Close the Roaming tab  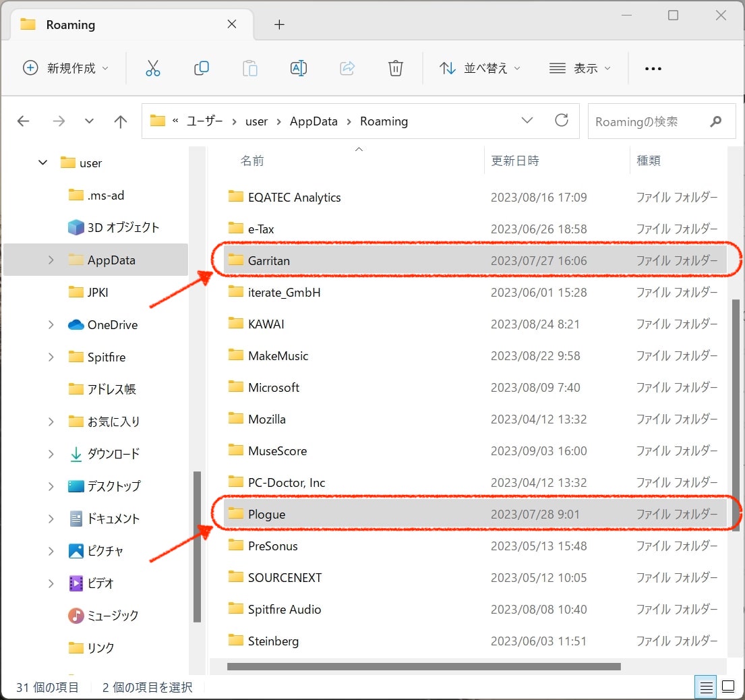coord(232,24)
